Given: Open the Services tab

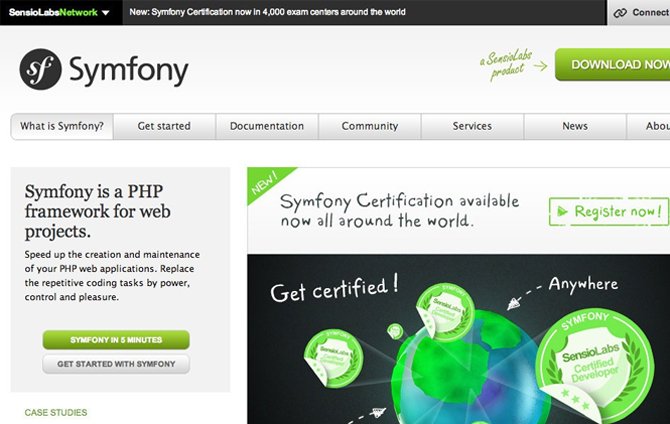Looking at the screenshot, I should click(x=472, y=126).
